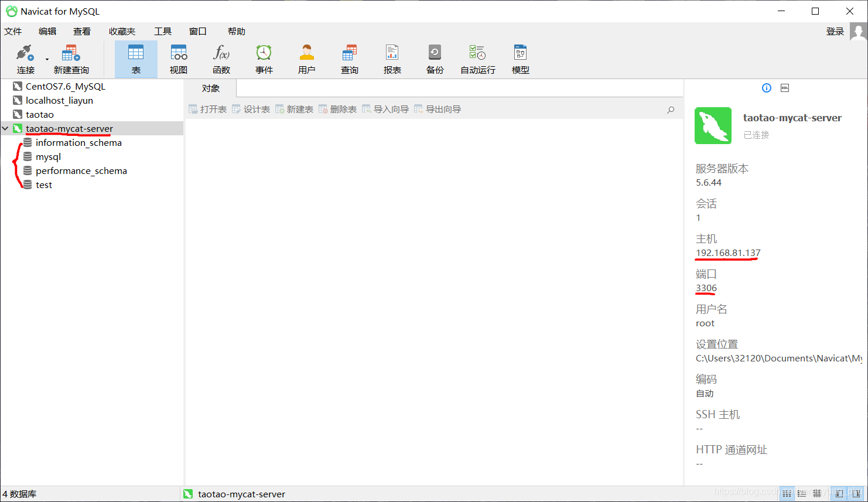Select the mysql database
This screenshot has width=868, height=502.
[x=48, y=156]
